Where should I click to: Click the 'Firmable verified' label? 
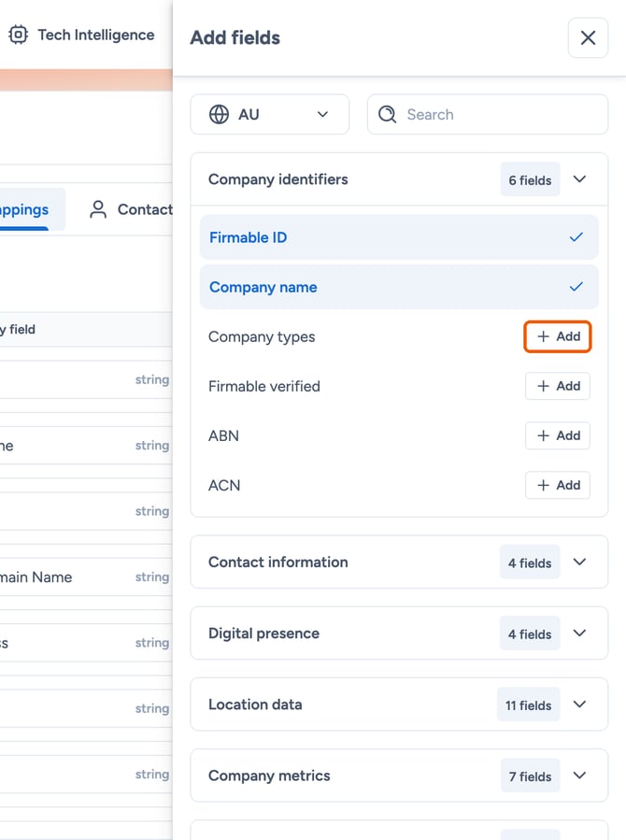point(264,386)
